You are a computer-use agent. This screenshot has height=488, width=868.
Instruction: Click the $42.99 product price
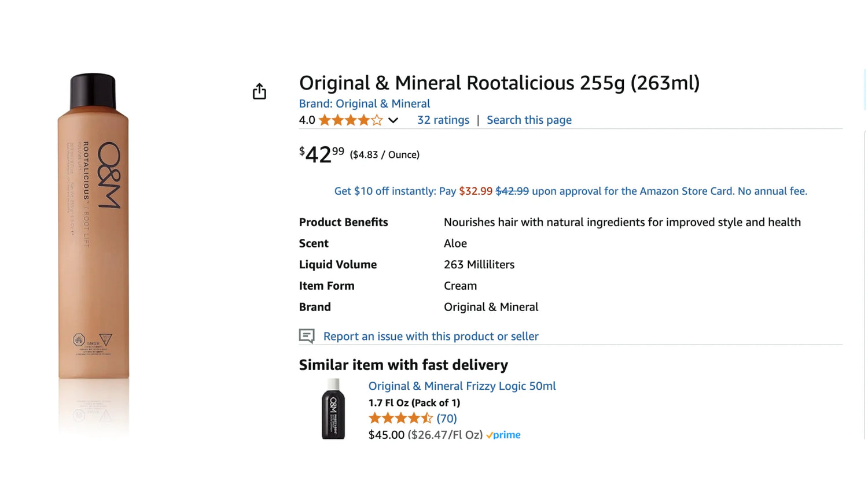pyautogui.click(x=321, y=154)
